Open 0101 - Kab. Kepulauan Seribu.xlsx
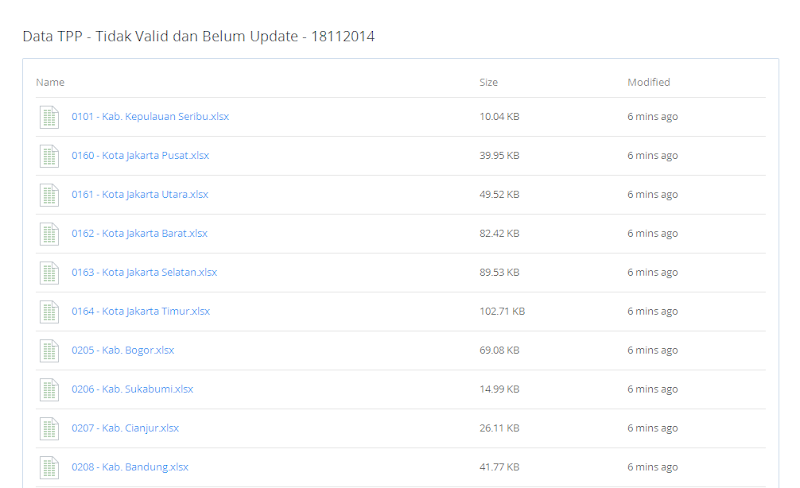 [150, 116]
